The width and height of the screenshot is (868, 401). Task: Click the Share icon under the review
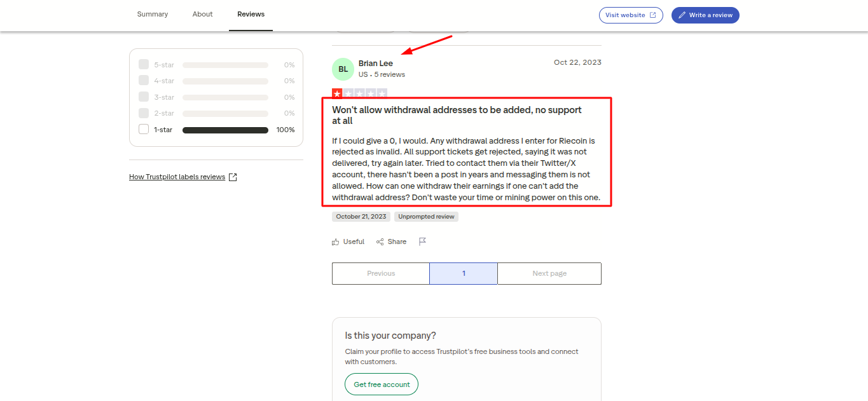[x=380, y=242]
